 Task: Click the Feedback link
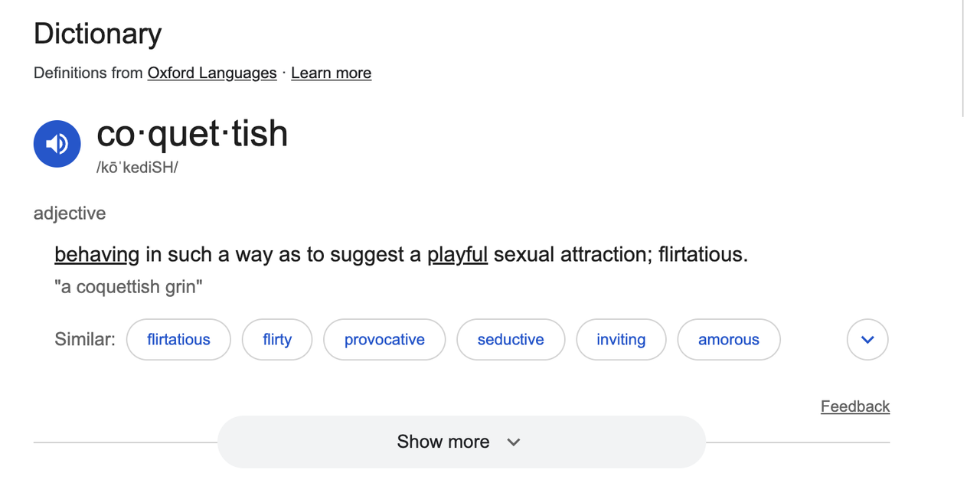click(x=855, y=406)
